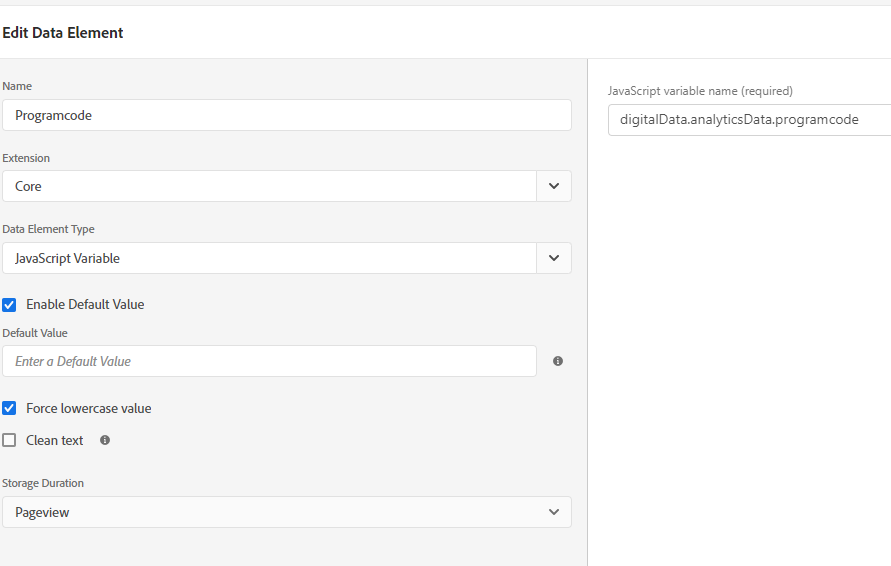Expand the Extension dropdown chevron button

click(554, 186)
